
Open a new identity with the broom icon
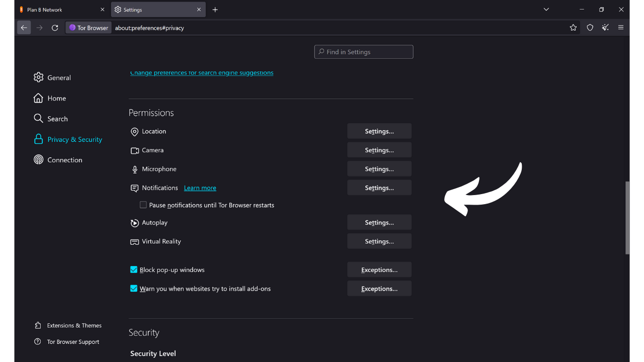(x=605, y=28)
